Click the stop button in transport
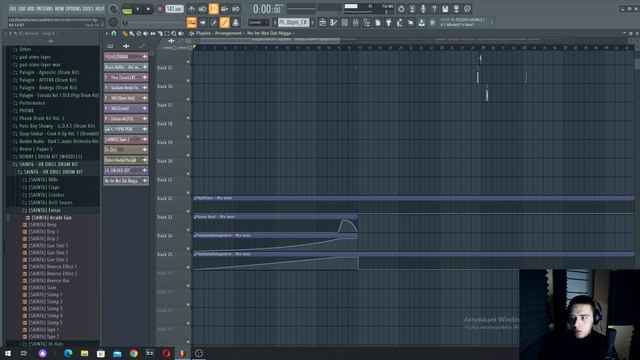 pyautogui.click(x=148, y=9)
